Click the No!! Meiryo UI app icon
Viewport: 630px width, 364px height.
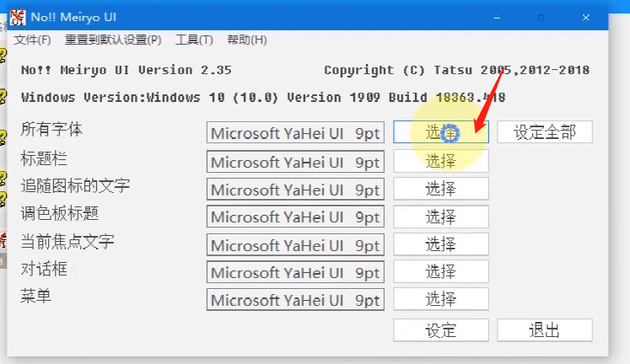click(17, 17)
